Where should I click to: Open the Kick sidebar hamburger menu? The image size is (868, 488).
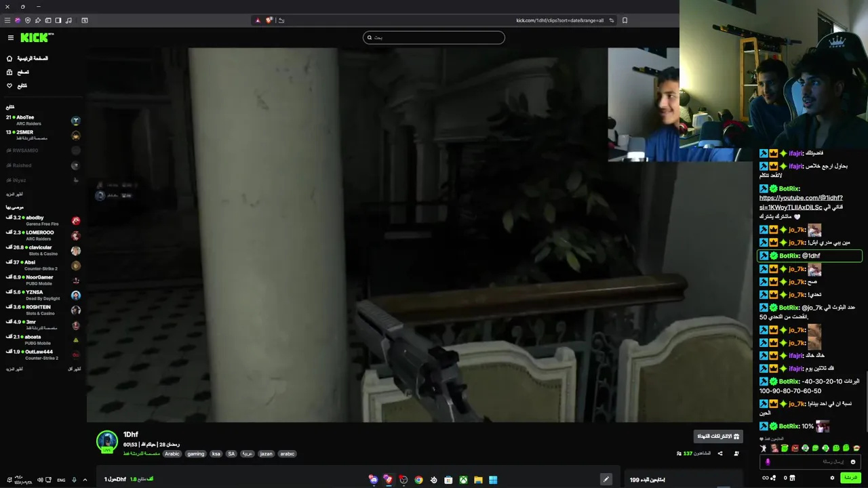coord(11,38)
